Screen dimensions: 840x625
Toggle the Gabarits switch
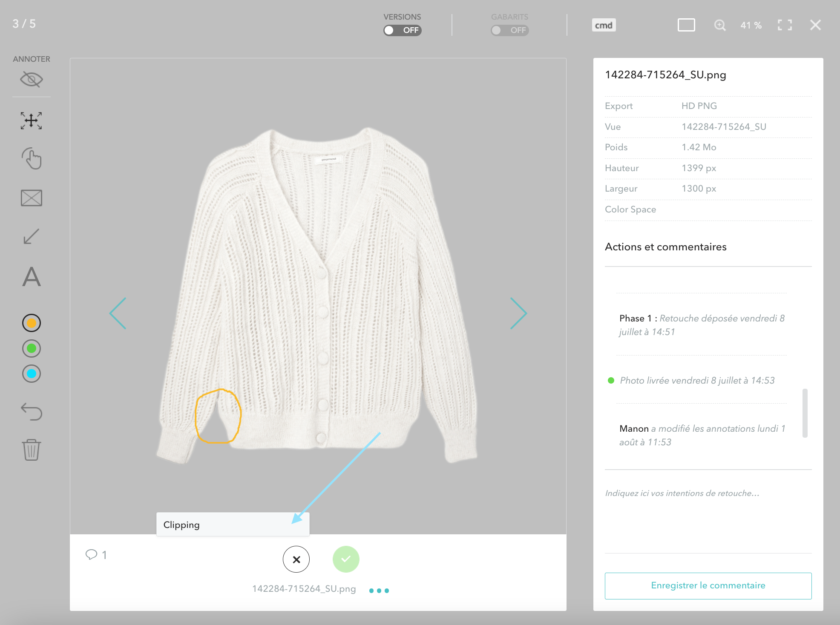pyautogui.click(x=509, y=30)
